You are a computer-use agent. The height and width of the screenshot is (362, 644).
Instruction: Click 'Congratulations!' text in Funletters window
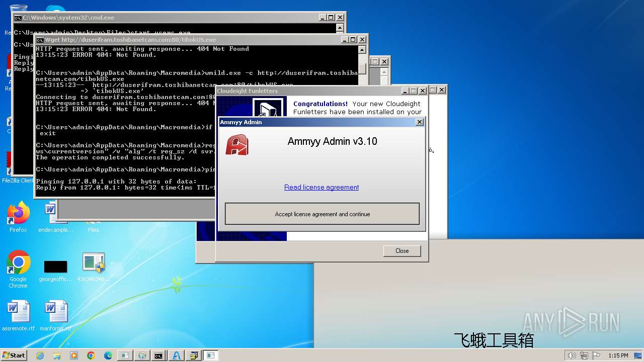coord(320,104)
